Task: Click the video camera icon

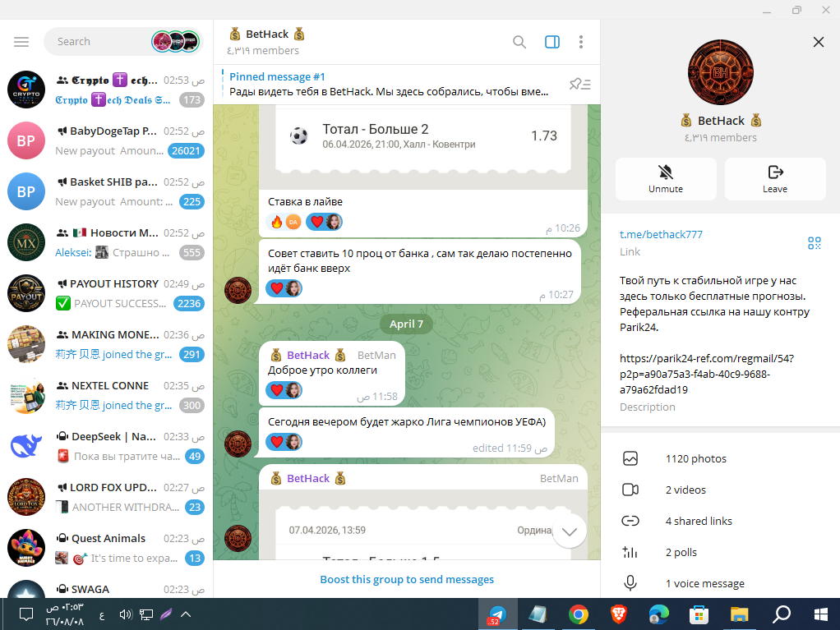Action: pyautogui.click(x=630, y=490)
